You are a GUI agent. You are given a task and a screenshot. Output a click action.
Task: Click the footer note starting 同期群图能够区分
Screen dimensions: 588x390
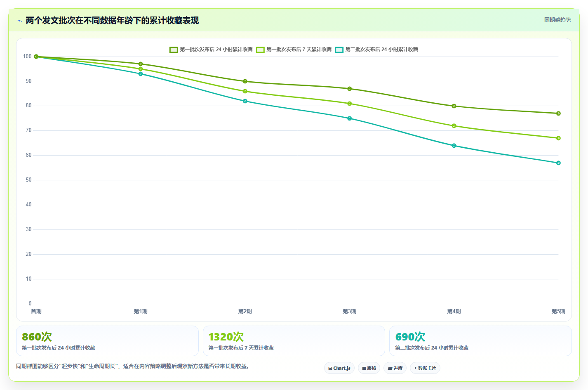click(133, 366)
